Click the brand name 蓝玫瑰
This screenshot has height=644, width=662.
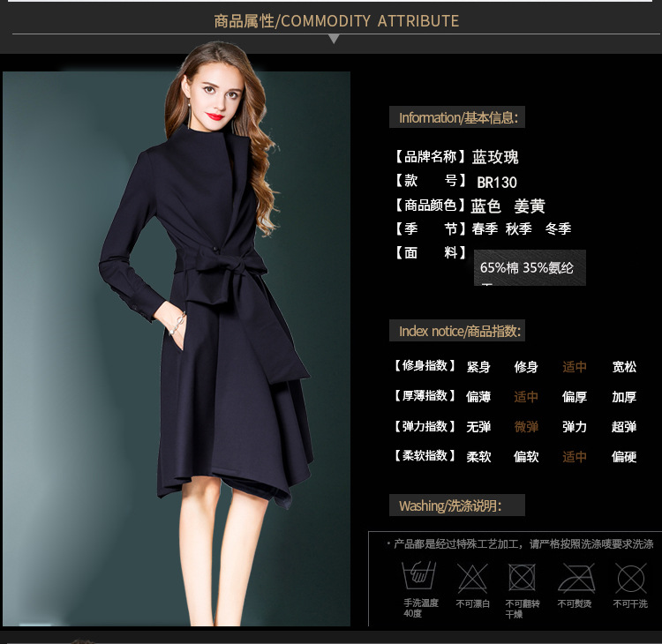tap(495, 157)
